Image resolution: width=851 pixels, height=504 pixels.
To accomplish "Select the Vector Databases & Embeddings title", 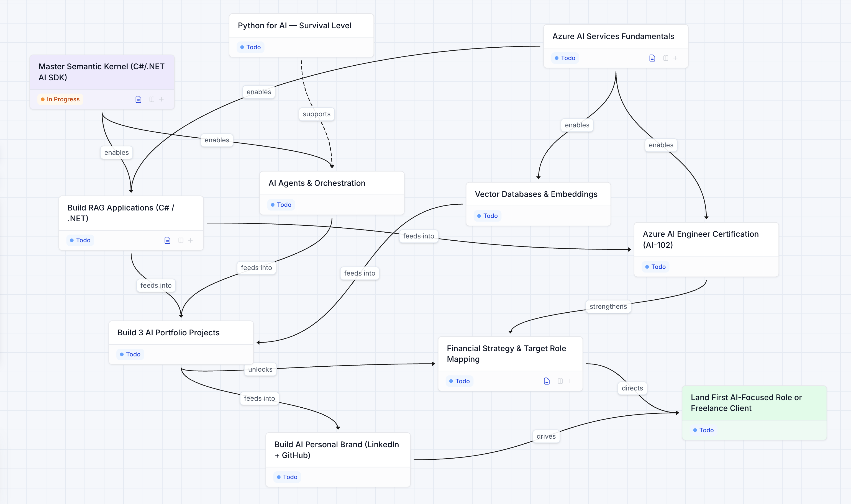I will pyautogui.click(x=536, y=194).
